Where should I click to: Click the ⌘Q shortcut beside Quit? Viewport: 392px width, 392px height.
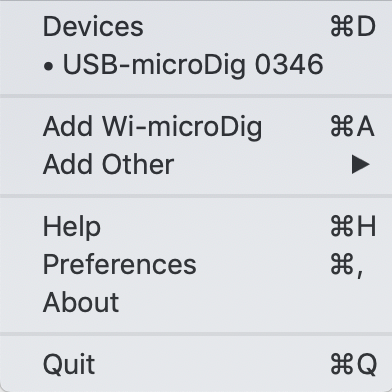click(x=354, y=365)
